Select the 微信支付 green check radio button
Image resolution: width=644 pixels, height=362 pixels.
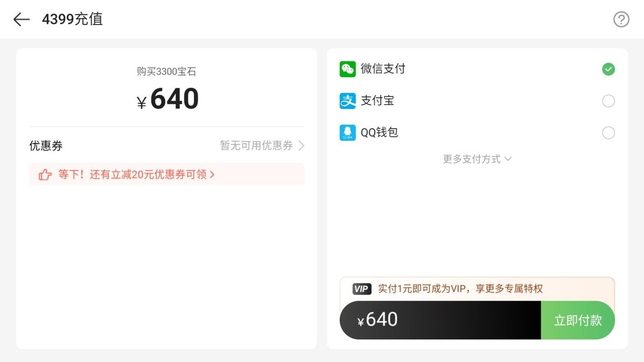click(x=608, y=69)
